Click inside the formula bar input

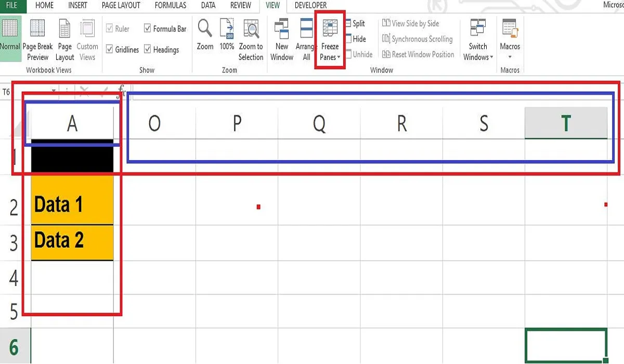coord(374,92)
